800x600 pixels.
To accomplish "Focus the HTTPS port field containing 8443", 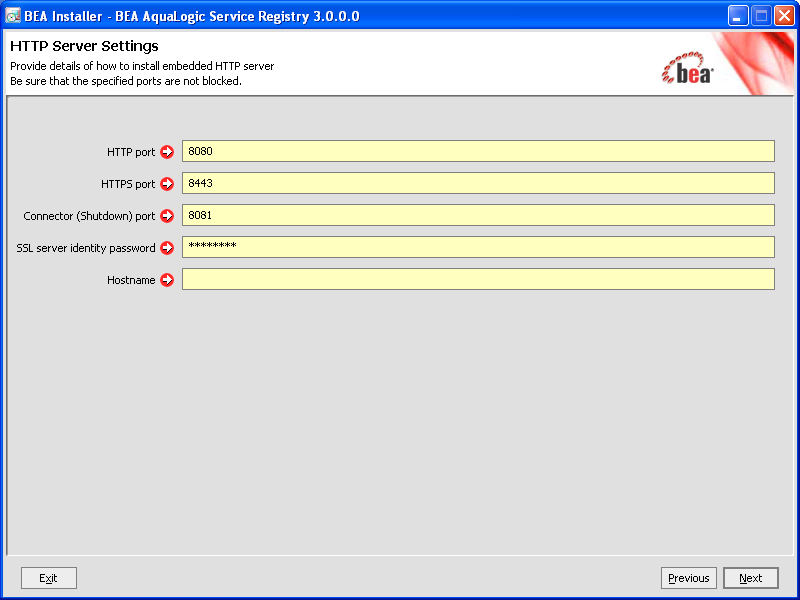I will click(x=478, y=183).
